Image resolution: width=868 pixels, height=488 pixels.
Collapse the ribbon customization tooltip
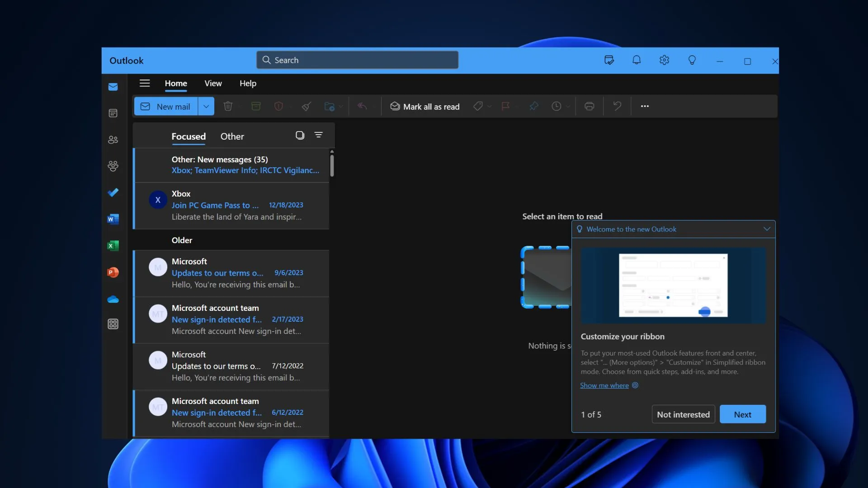[767, 229]
